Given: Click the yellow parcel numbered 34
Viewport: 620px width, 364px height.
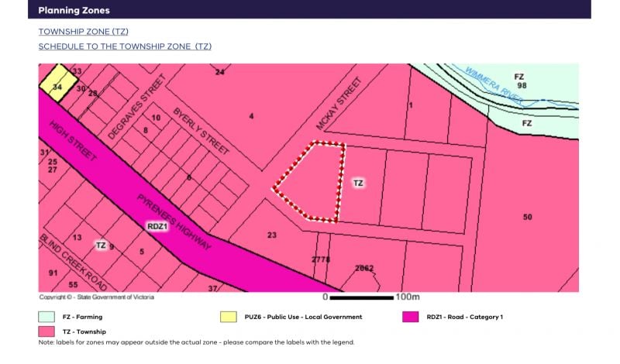Looking at the screenshot, I should point(58,84).
